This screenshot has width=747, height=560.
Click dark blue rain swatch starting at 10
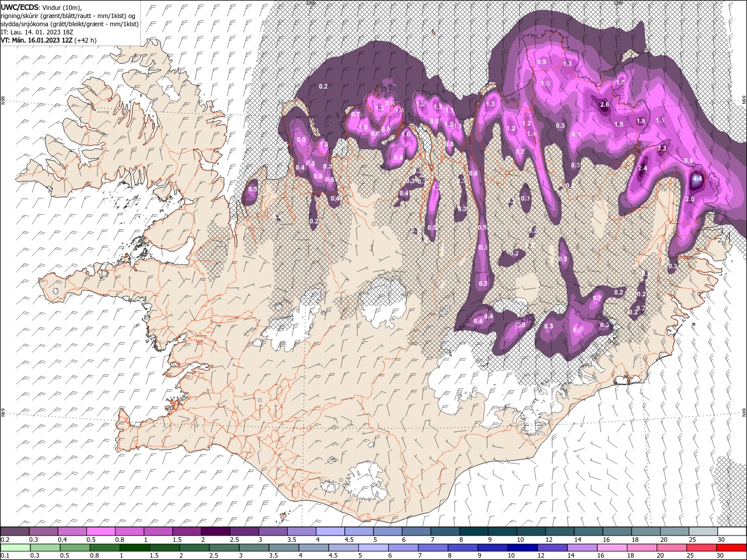(x=522, y=548)
